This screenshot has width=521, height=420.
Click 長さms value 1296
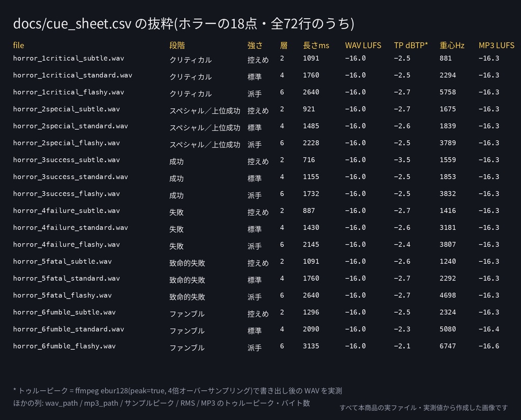[311, 312]
